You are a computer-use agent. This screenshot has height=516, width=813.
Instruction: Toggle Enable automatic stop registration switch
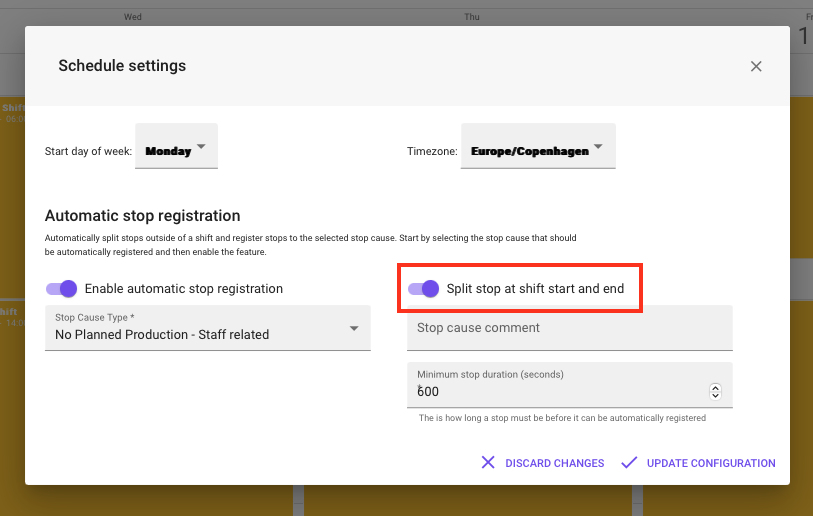[61, 288]
